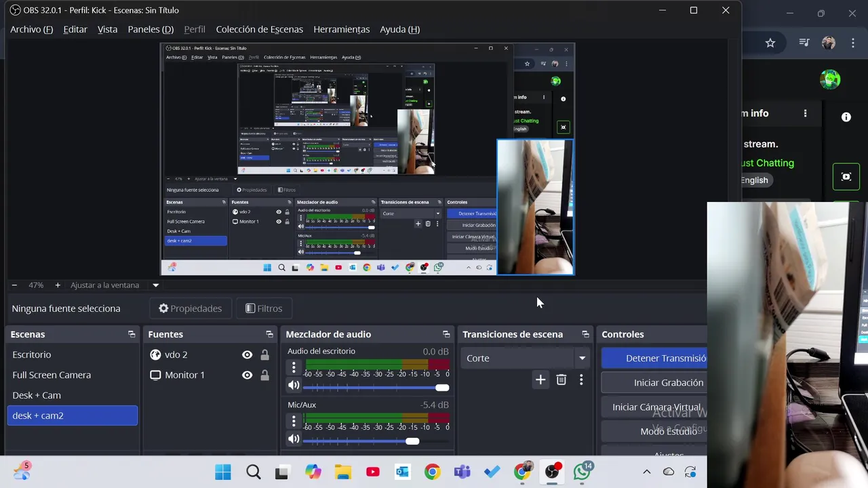Screen dimensions: 868x488
Task: Bookmark the page in Chrome window
Action: pos(770,43)
